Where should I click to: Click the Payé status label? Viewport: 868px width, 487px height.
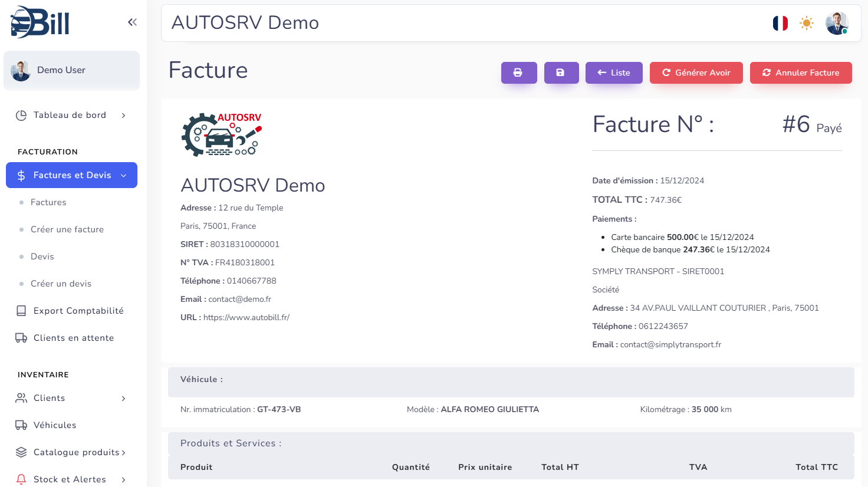(829, 128)
